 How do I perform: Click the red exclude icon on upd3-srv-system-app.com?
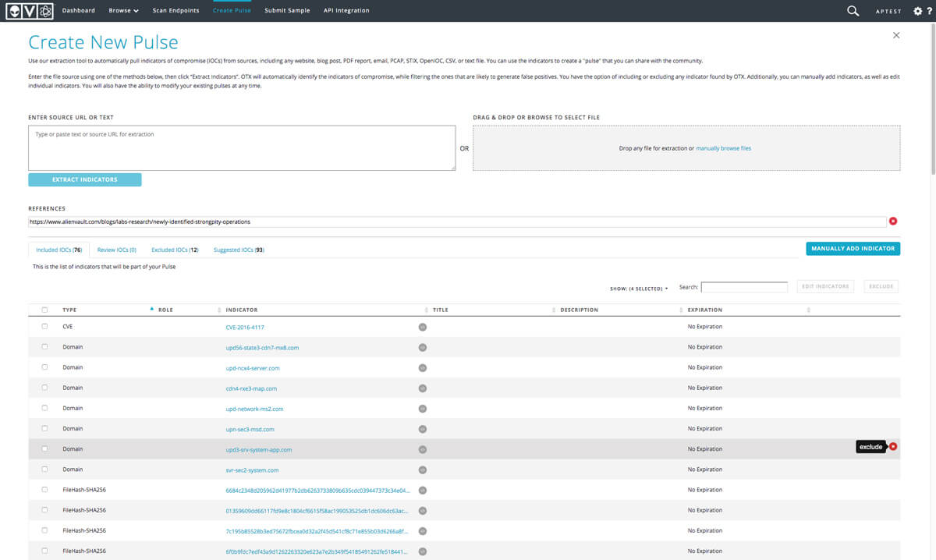tap(892, 446)
